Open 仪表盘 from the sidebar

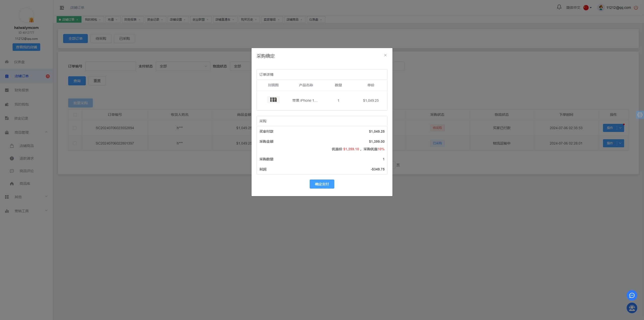click(19, 62)
